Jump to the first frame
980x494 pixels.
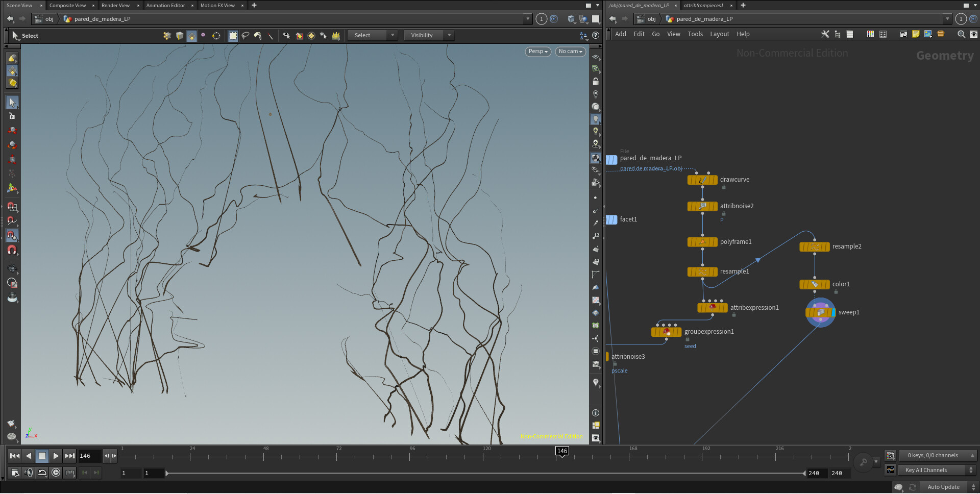click(15, 456)
